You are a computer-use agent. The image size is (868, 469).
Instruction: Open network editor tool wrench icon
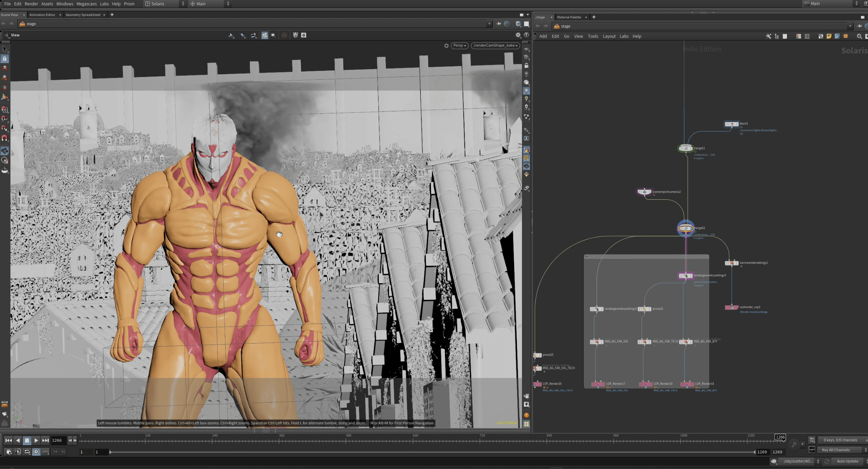768,36
